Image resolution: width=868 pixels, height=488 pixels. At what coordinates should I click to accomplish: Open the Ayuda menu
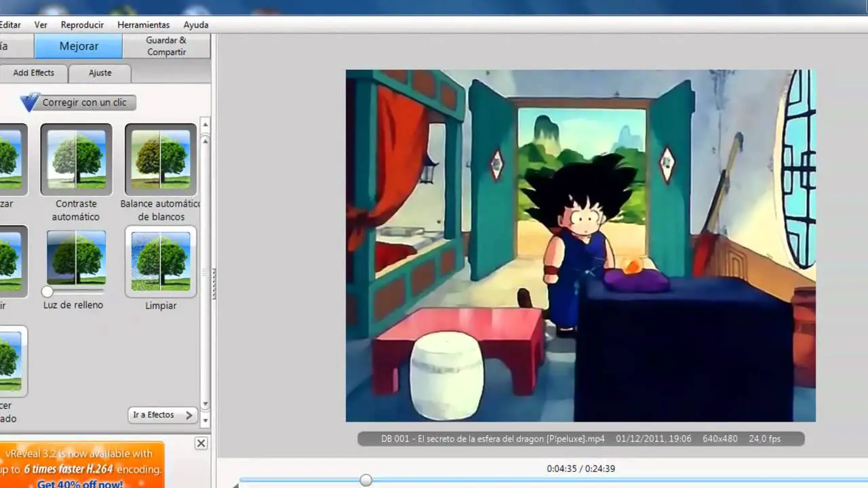click(x=195, y=24)
